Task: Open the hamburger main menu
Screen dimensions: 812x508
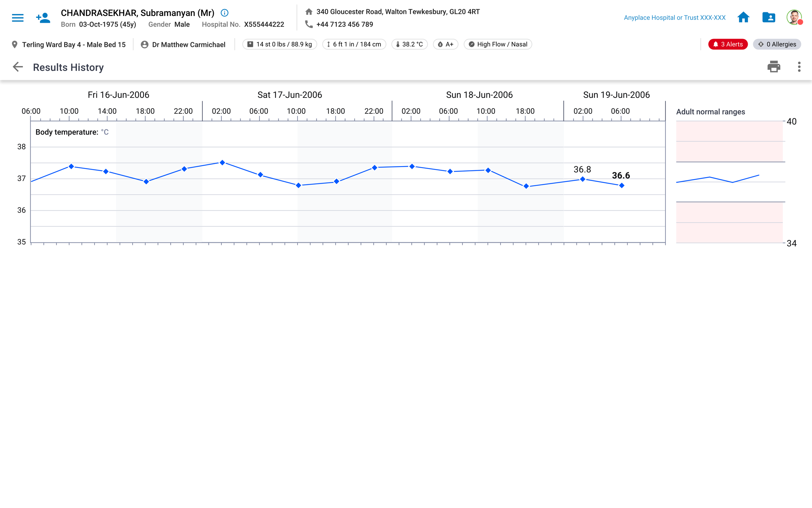Action: tap(18, 18)
